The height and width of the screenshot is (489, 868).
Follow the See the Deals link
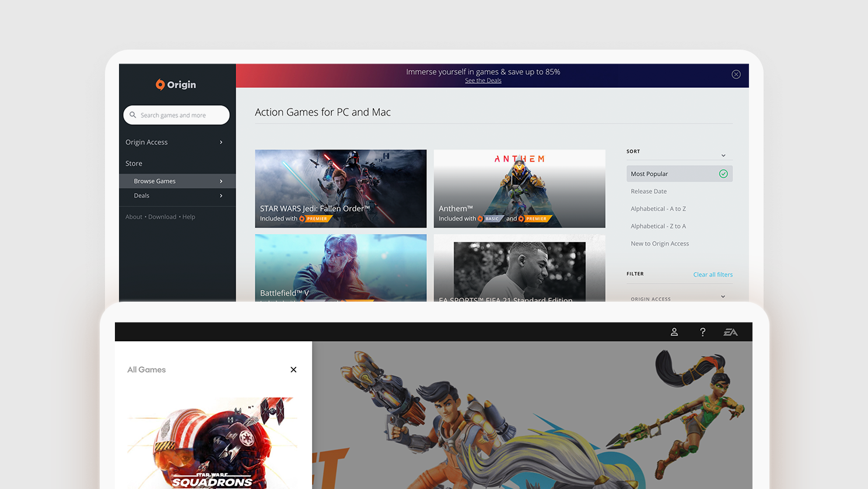click(483, 81)
